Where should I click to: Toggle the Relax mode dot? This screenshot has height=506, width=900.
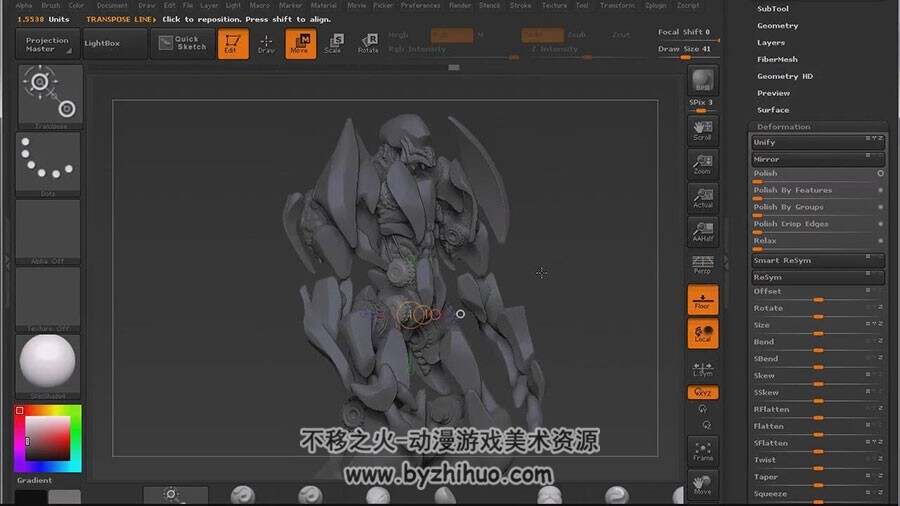[880, 240]
